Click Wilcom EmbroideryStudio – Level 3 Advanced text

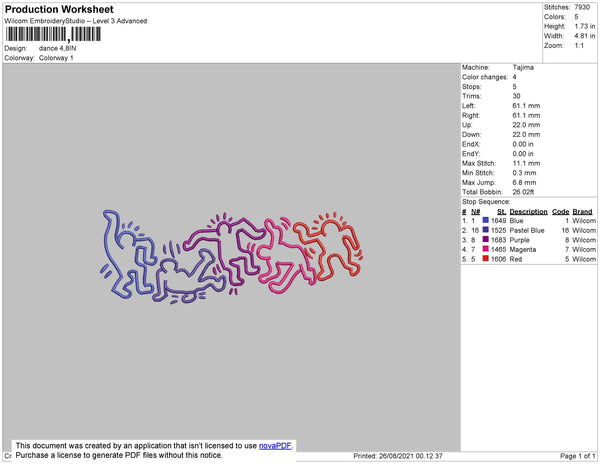click(x=76, y=21)
